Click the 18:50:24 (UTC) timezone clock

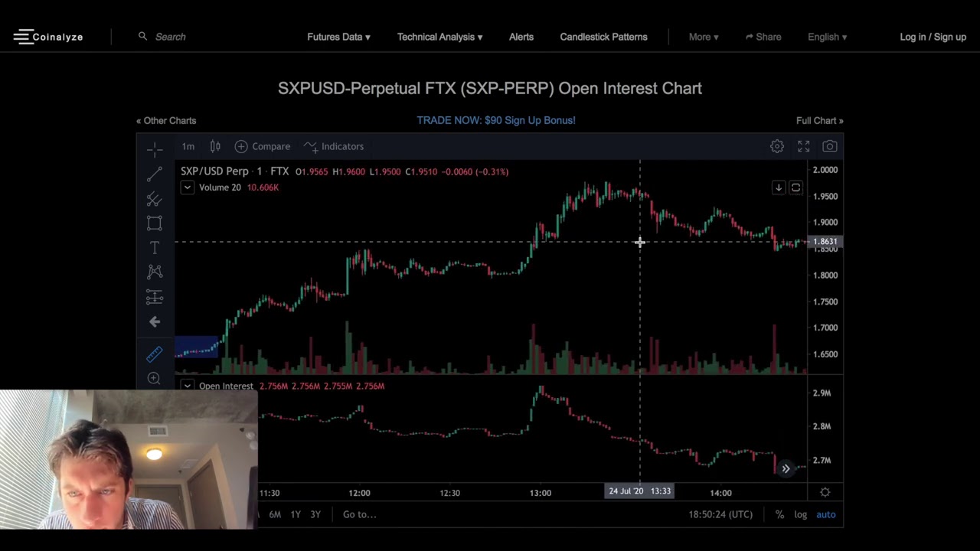pyautogui.click(x=720, y=514)
